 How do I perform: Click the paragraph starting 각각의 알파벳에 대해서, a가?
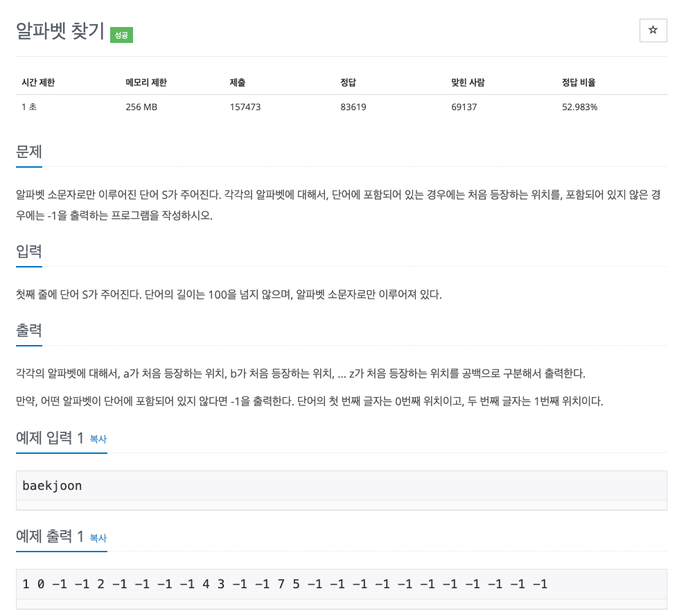301,373
